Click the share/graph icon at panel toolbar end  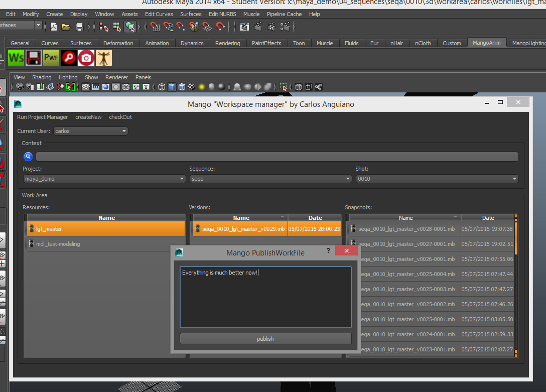[x=318, y=87]
